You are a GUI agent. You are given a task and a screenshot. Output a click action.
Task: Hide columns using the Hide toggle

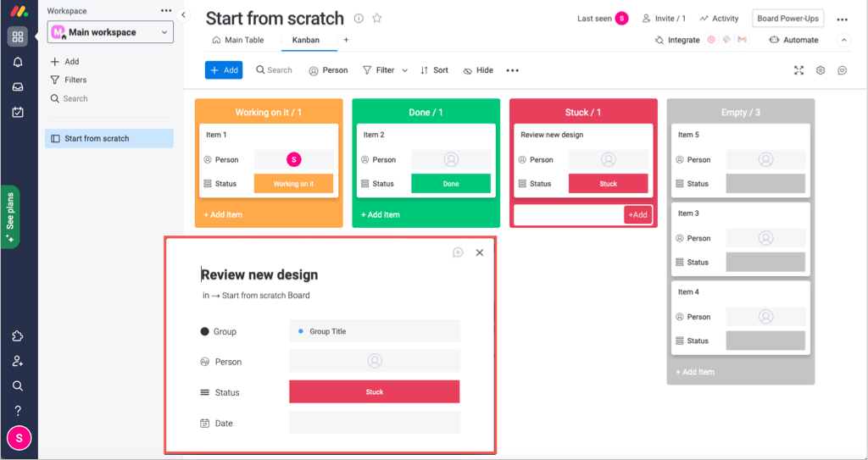click(x=478, y=70)
